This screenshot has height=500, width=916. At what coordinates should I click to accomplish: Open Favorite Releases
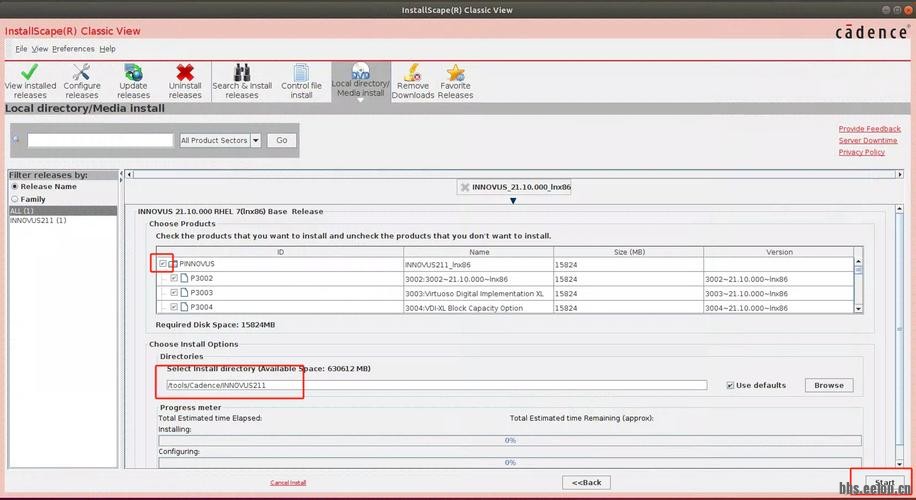tap(455, 81)
